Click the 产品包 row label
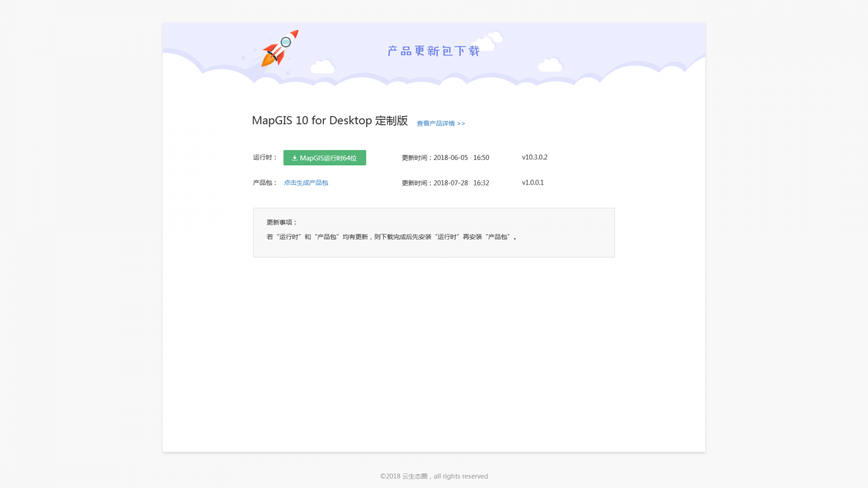Screen dimensions: 868x488 pos(265,183)
